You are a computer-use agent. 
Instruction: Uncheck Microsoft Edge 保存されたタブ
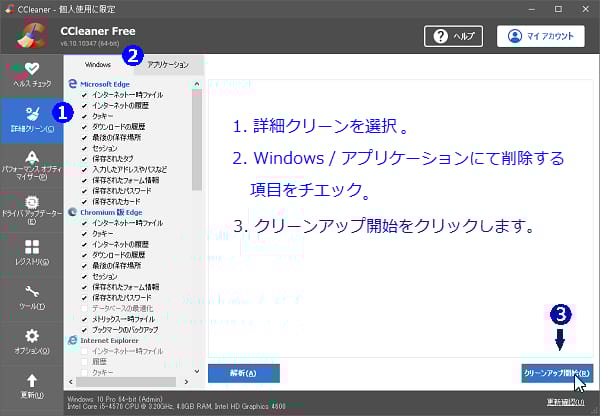84,159
